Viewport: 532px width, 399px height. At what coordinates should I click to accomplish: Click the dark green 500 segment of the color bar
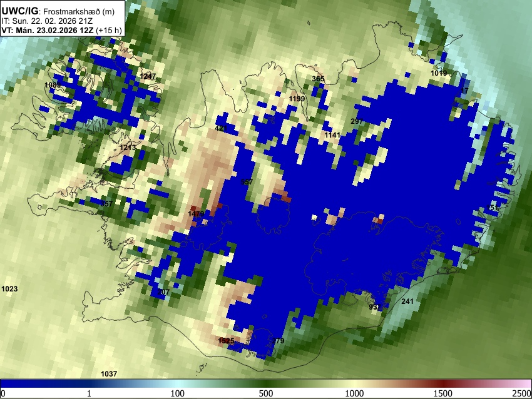266,383
